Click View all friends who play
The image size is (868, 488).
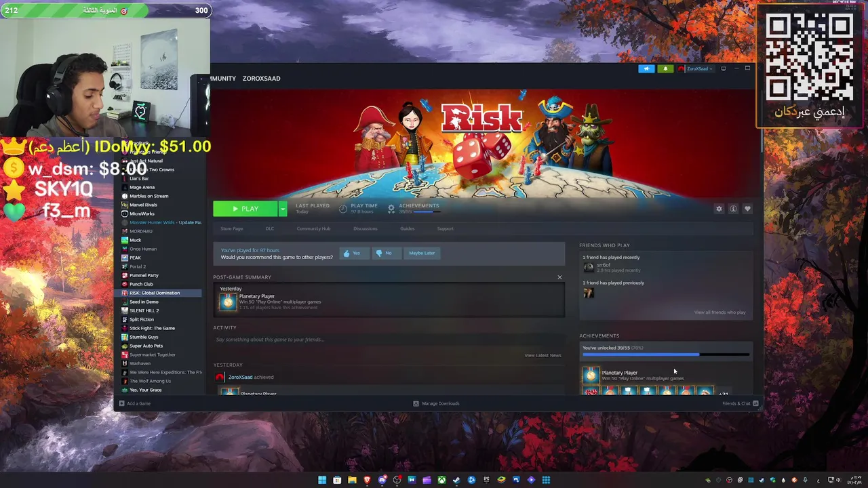point(719,312)
